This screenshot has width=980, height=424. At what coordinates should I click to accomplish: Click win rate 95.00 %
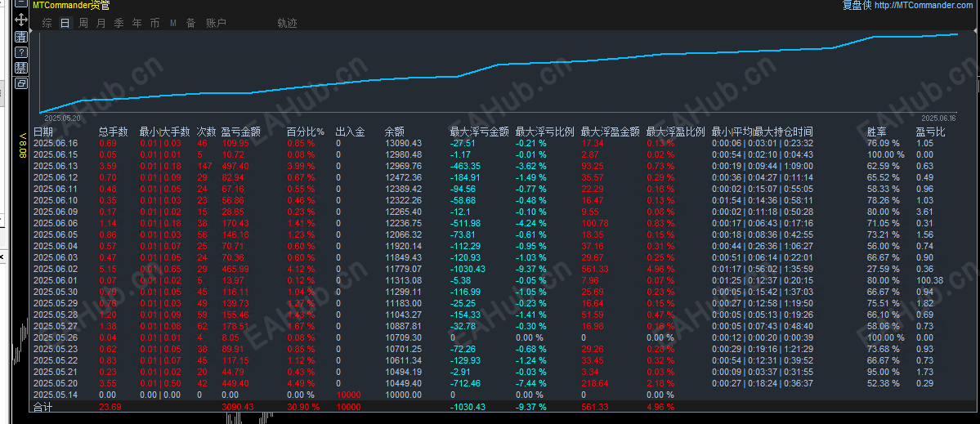click(x=883, y=372)
